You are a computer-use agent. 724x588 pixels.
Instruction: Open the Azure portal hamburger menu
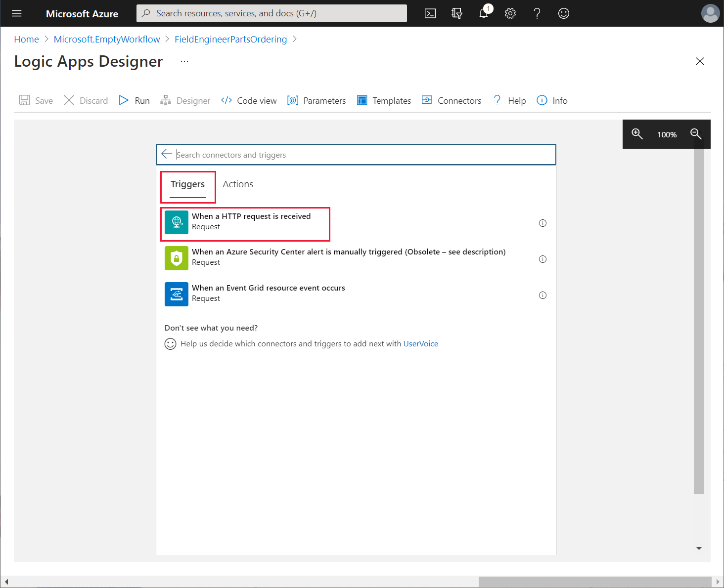coord(17,13)
